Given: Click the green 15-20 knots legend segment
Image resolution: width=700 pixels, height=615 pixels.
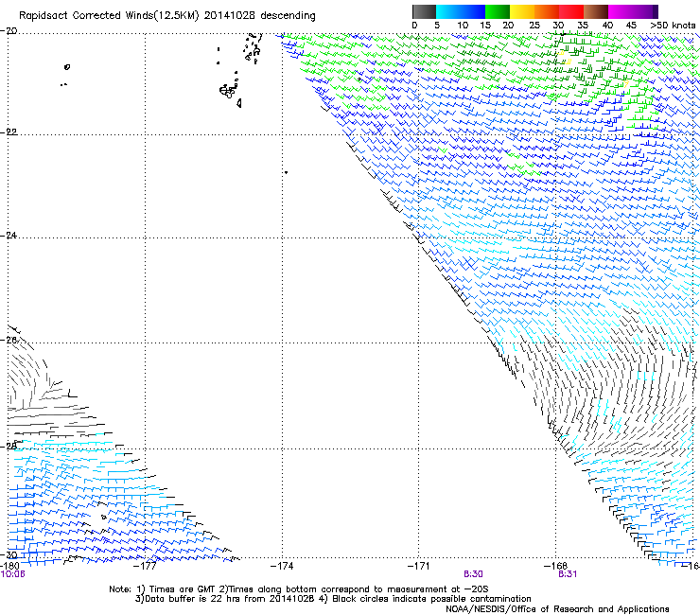Looking at the screenshot, I should tap(498, 11).
